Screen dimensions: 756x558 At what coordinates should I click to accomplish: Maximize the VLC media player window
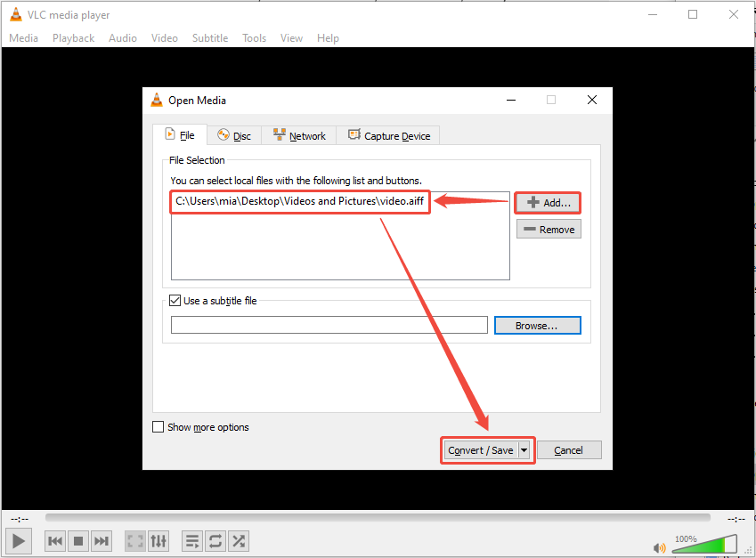[x=693, y=14]
